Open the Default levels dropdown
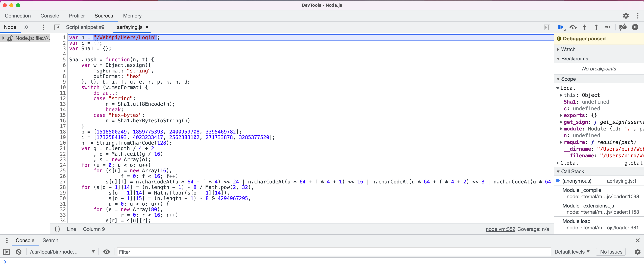The image size is (644, 266). pyautogui.click(x=572, y=252)
